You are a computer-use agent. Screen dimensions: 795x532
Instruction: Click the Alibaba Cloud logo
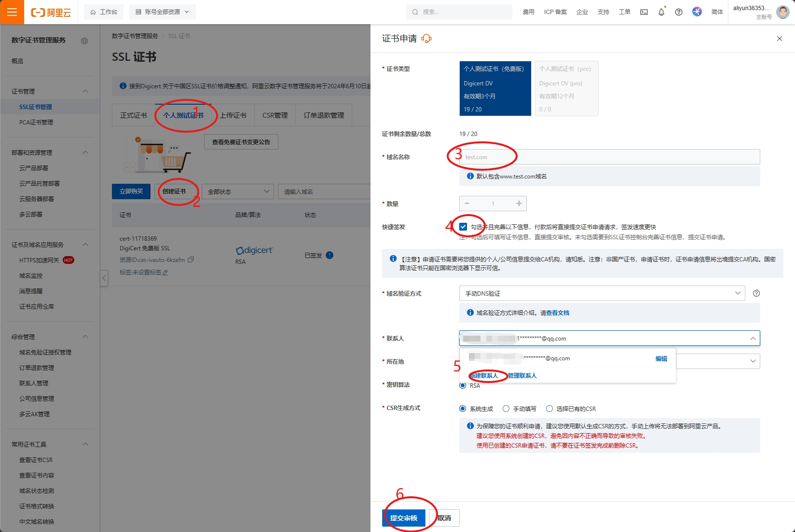pos(51,13)
